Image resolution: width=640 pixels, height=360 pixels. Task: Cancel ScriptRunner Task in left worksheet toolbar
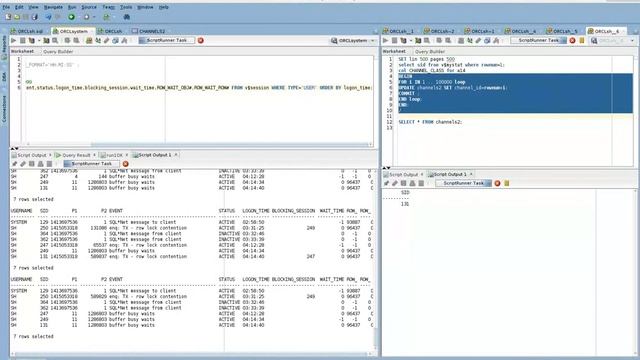click(x=200, y=40)
